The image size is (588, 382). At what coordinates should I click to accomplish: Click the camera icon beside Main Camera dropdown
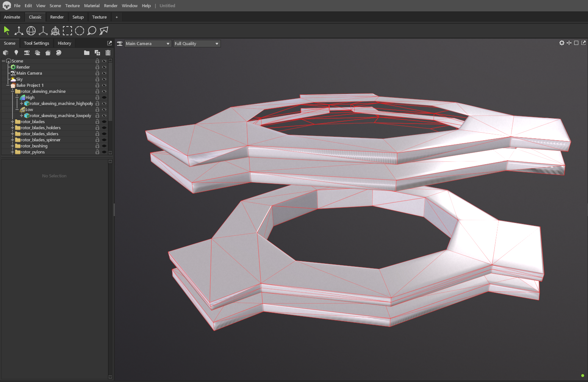click(120, 44)
